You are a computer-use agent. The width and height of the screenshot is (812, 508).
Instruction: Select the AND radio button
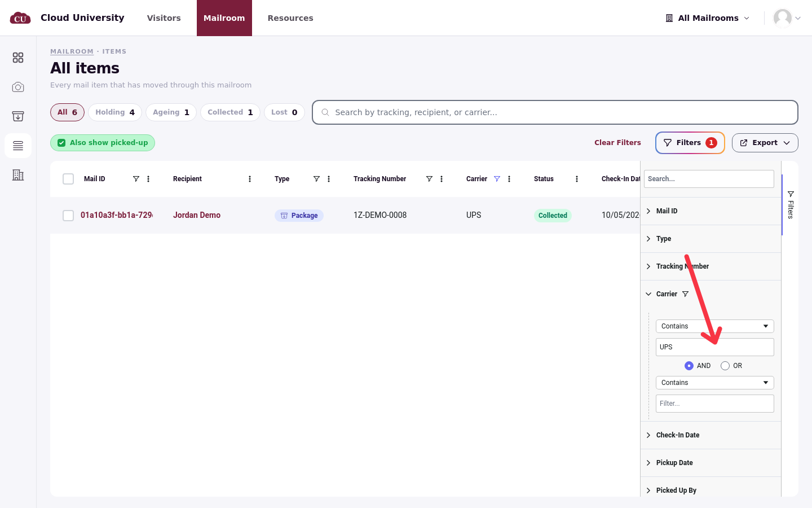[689, 366]
